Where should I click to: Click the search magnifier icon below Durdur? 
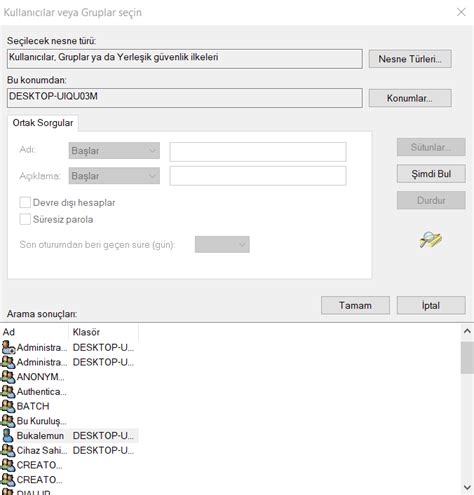(431, 239)
